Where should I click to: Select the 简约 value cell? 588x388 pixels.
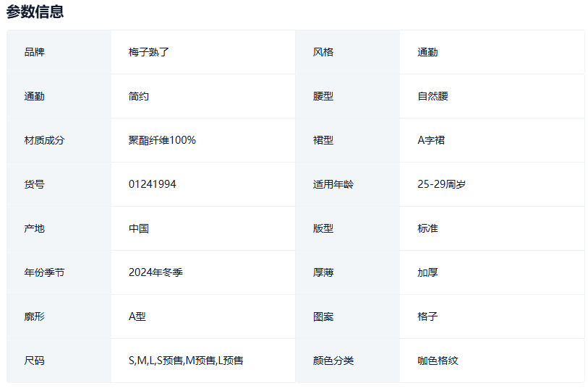(x=139, y=96)
